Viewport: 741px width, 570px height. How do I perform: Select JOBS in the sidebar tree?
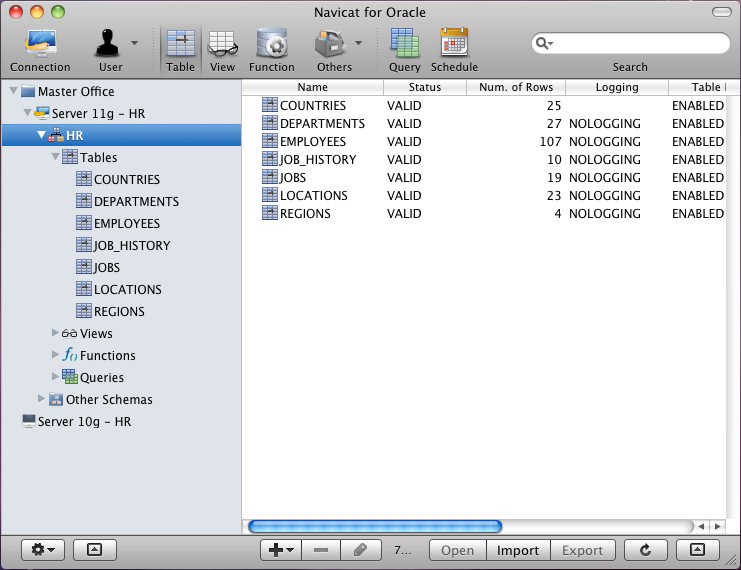[x=107, y=268]
